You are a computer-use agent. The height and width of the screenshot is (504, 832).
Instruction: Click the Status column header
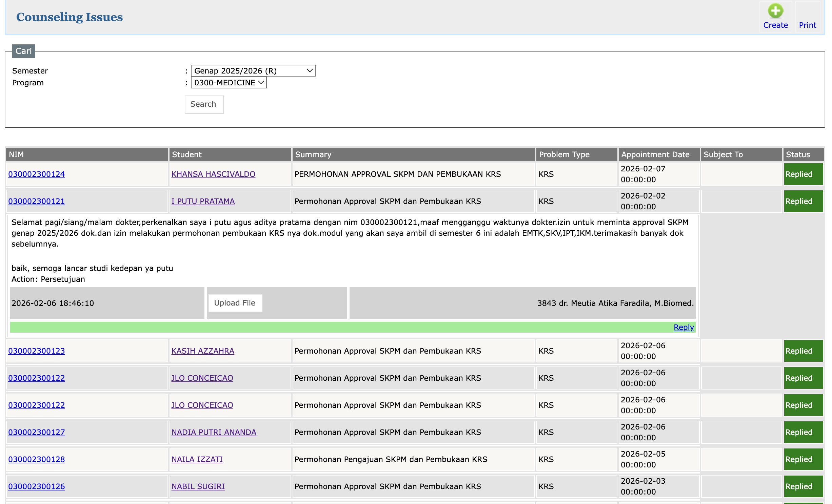[x=798, y=154]
